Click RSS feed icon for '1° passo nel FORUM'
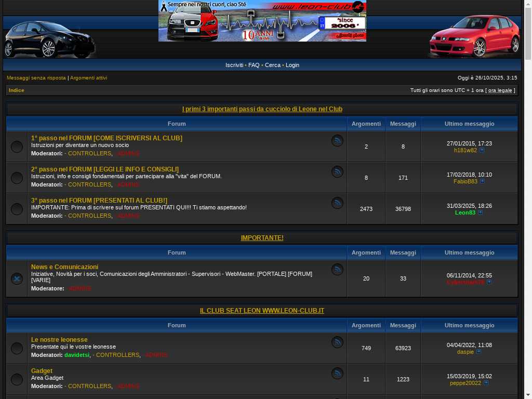This screenshot has width=532, height=399. click(337, 141)
